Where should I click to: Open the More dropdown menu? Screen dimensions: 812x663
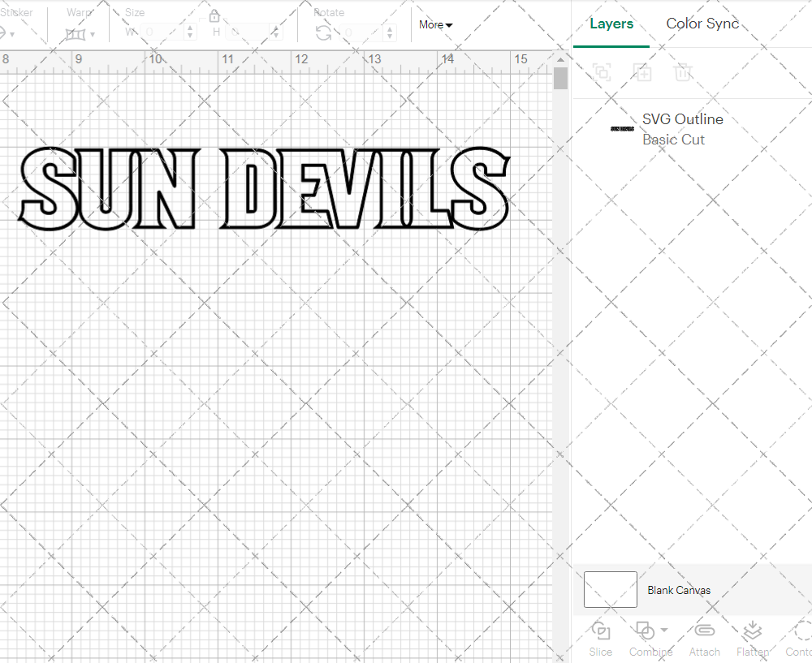(435, 25)
